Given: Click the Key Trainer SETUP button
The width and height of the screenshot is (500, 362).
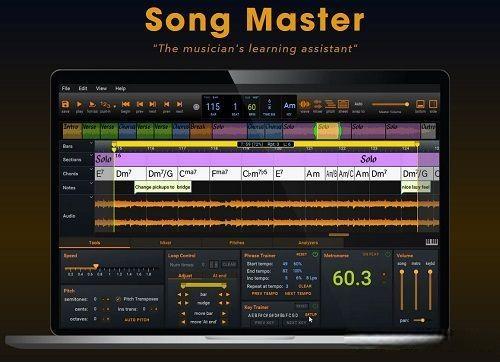Looking at the screenshot, I should (x=311, y=314).
